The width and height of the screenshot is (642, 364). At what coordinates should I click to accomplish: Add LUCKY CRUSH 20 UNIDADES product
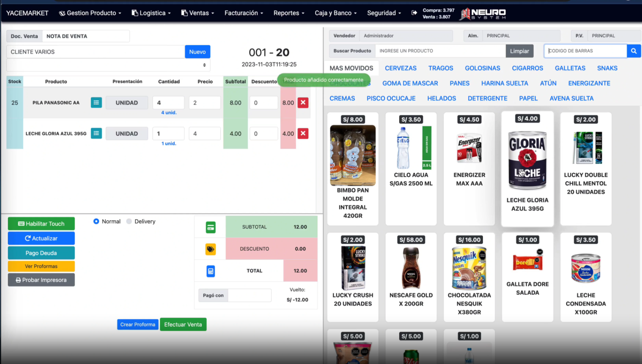353,277
